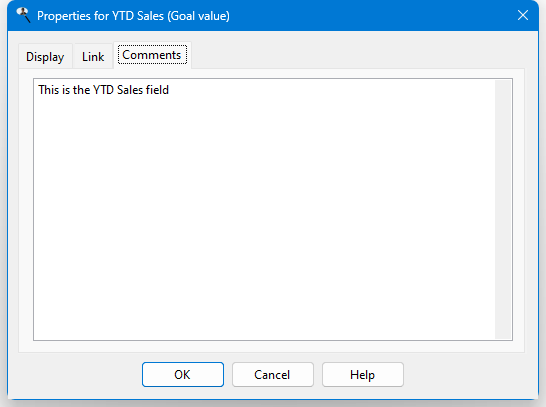Image resolution: width=546 pixels, height=407 pixels.
Task: Discard changes with the Cancel button
Action: click(273, 375)
